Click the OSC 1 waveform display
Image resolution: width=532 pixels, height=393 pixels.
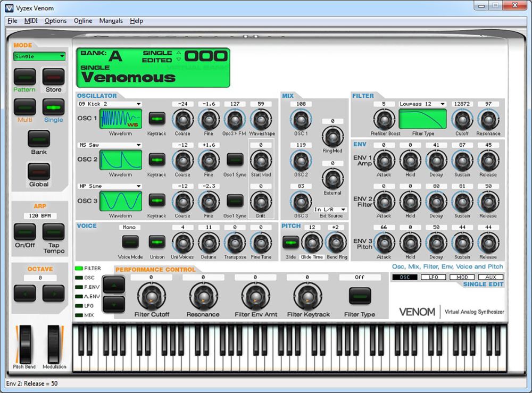pos(121,119)
